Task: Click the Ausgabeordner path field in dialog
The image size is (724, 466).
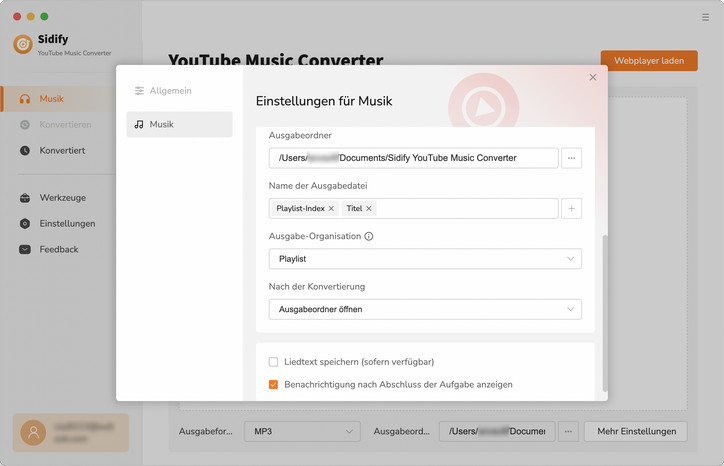Action: click(x=413, y=158)
